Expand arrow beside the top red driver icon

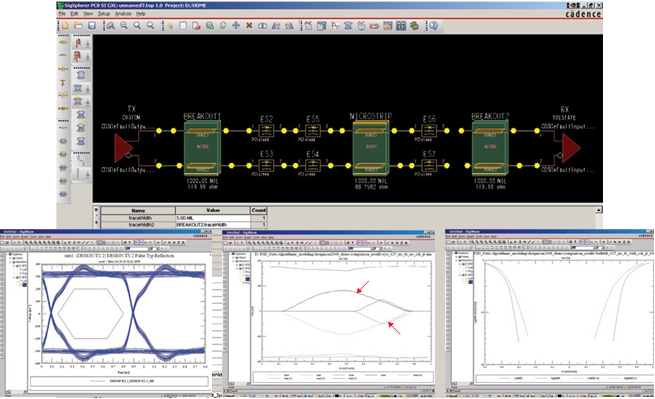88,43
